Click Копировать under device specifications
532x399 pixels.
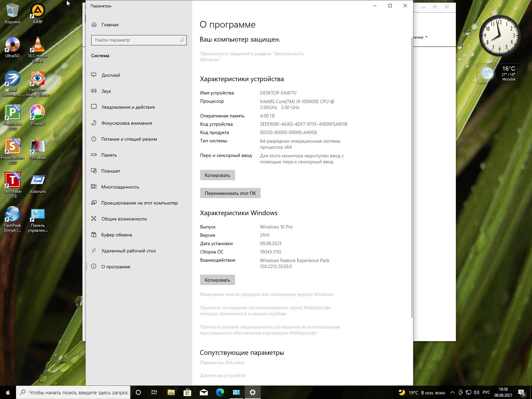tap(217, 175)
